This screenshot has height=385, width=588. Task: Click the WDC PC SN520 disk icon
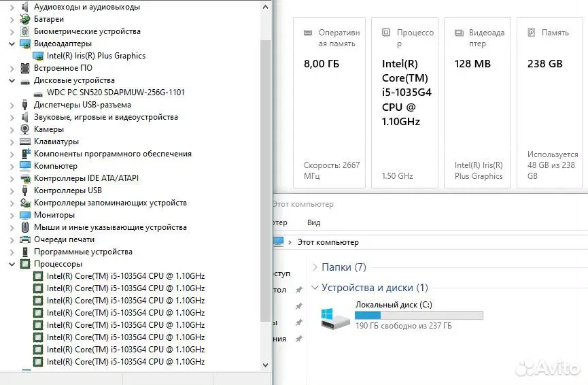38,93
